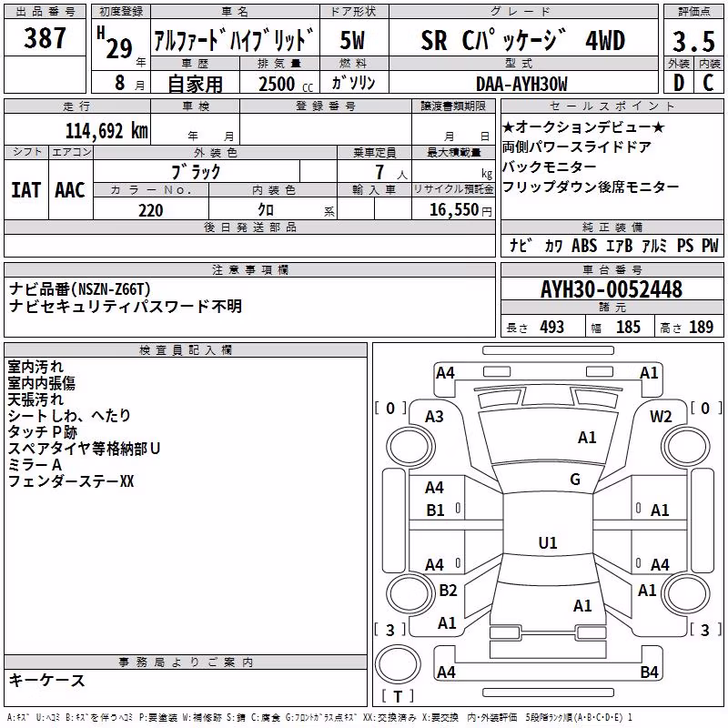Select the エアB equipment code
Viewport: 728px width, 728px height.
pyautogui.click(x=620, y=245)
